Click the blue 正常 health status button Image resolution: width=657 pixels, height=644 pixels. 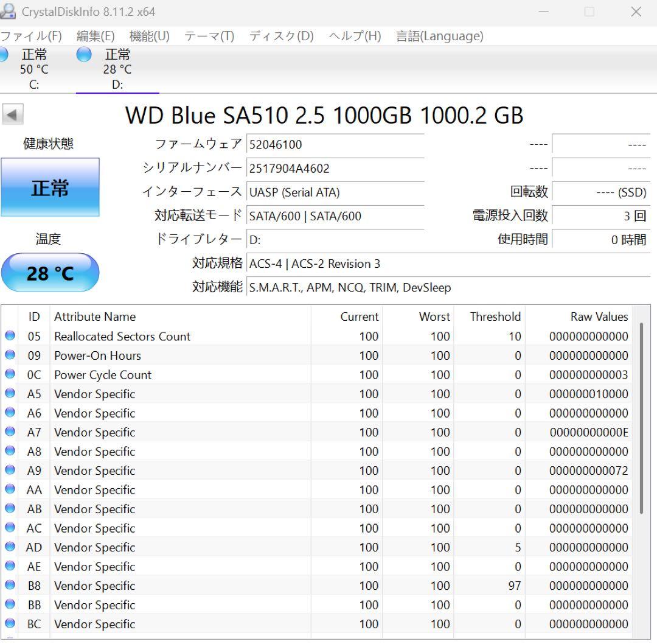pos(50,187)
